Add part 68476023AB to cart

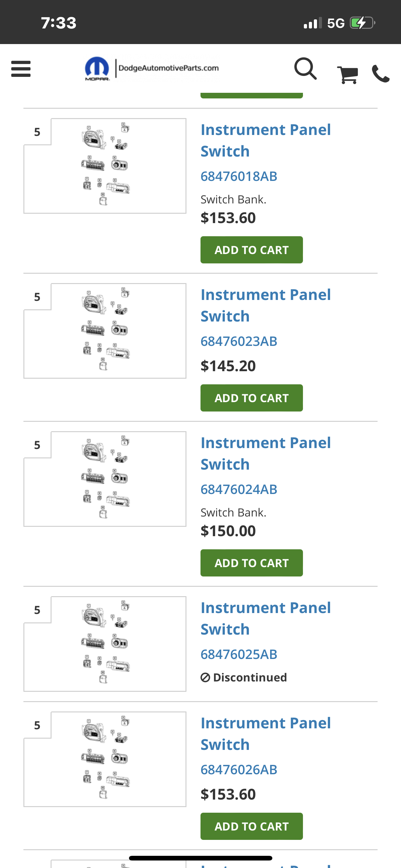click(251, 398)
